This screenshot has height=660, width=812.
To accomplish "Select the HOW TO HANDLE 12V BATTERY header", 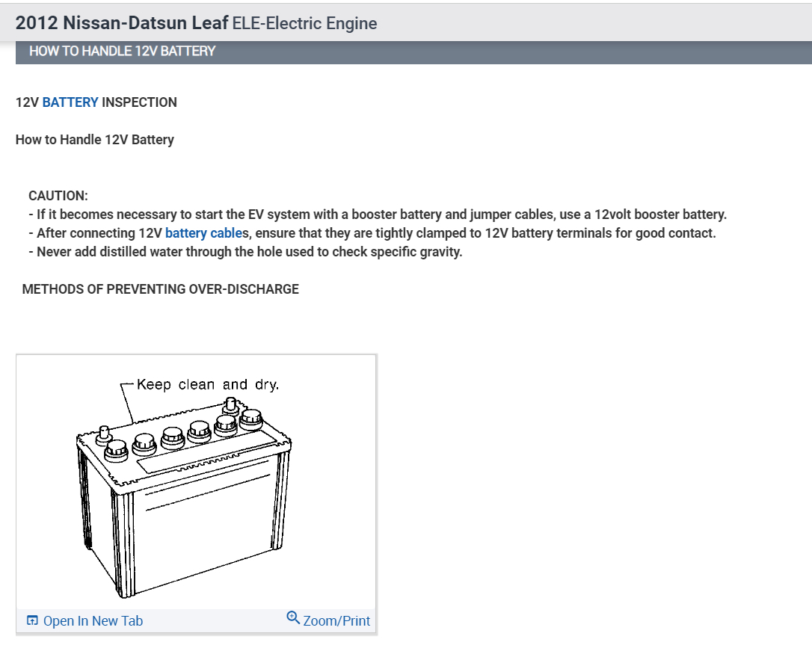I will coord(122,52).
